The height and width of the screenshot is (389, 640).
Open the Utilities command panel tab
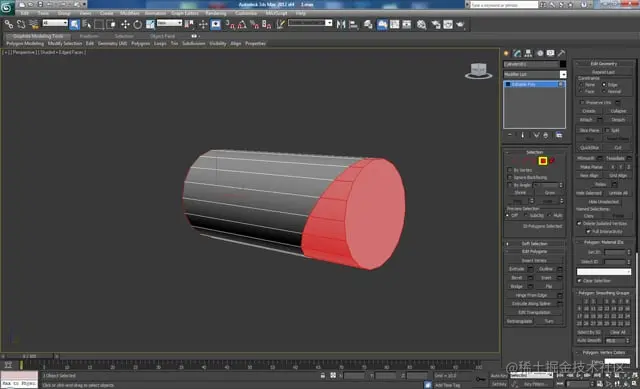coord(562,53)
